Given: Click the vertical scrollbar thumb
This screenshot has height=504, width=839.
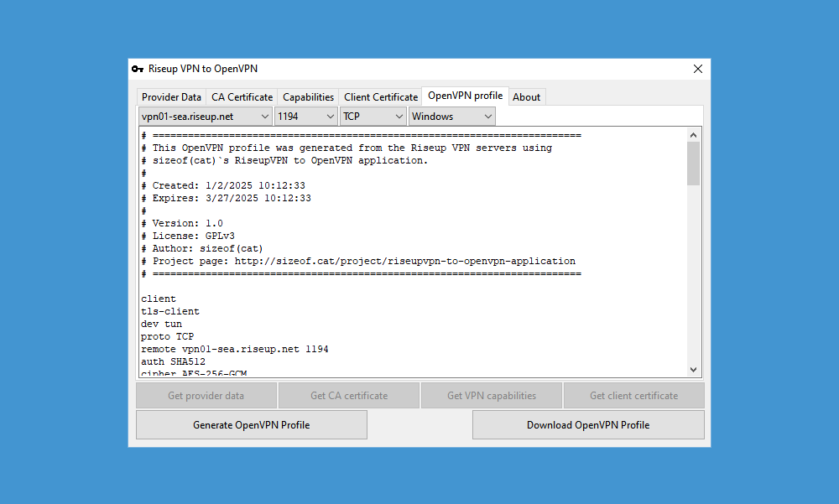Looking at the screenshot, I should coord(693,163).
